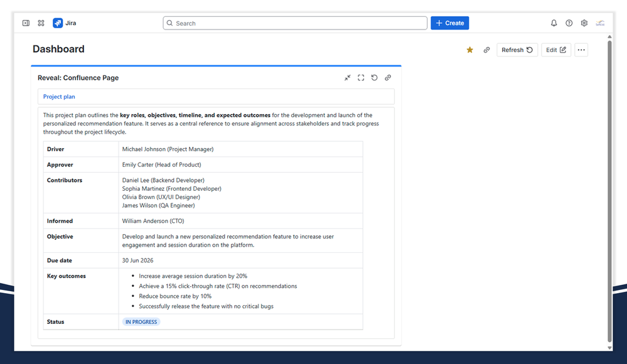The height and width of the screenshot is (364, 627).
Task: Select 'James Wilson (QA Engineer)' text
Action: (x=158, y=205)
